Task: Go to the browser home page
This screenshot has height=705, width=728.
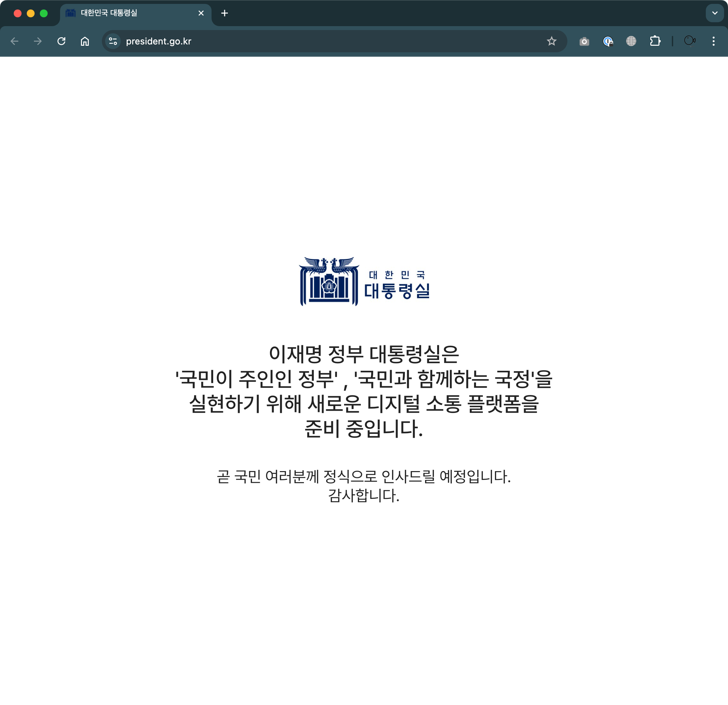Action: [x=85, y=41]
